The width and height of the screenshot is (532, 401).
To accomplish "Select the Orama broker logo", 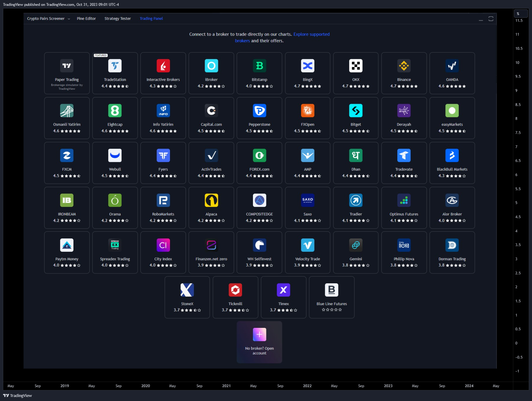I will click(115, 200).
